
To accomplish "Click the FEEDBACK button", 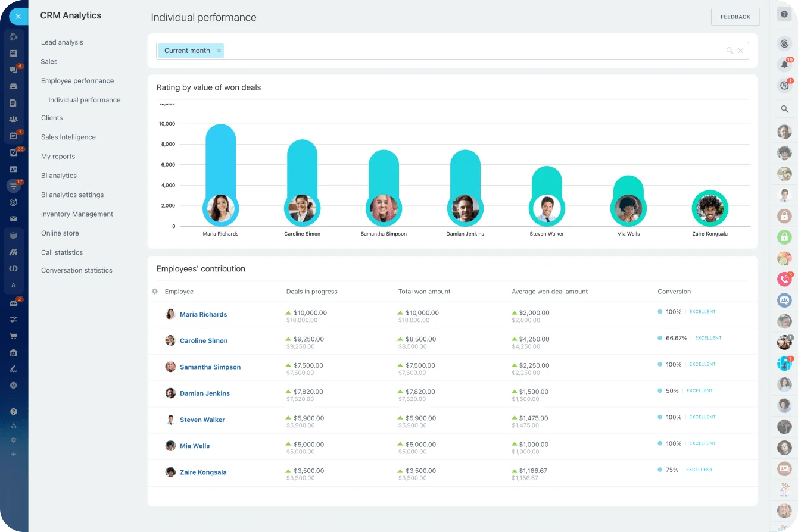I will click(x=735, y=17).
